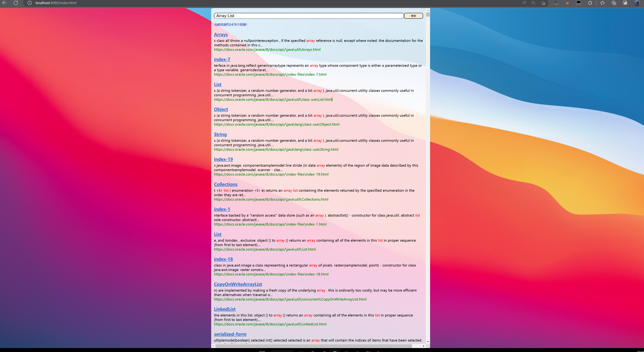Show the Favorites list icon
Image resolution: width=644 pixels, height=352 pixels.
tap(602, 3)
